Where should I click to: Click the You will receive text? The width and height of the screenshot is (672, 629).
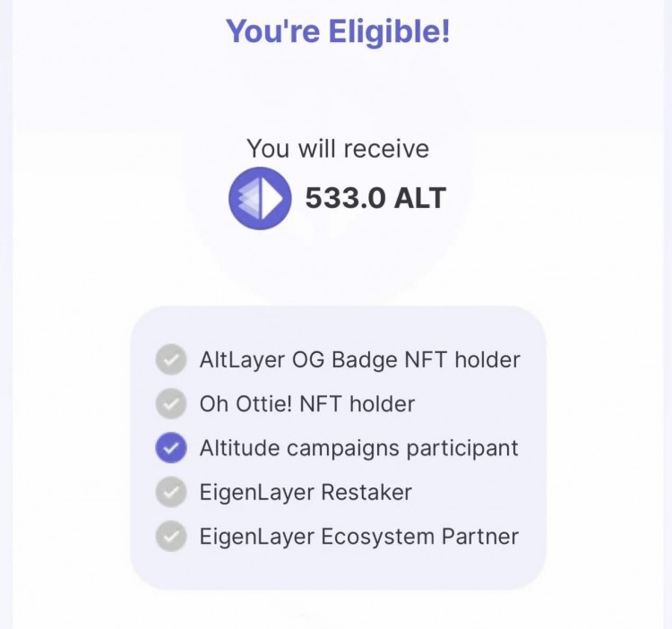click(x=338, y=148)
